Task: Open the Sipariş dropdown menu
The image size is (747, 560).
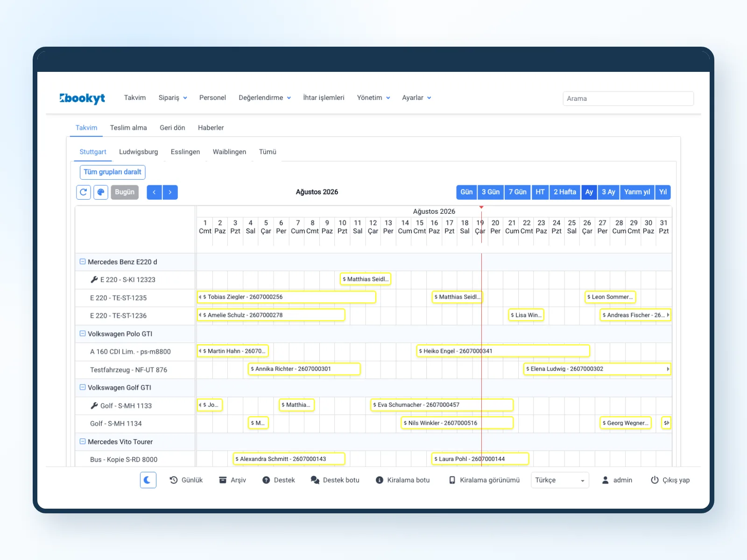Action: tap(173, 98)
